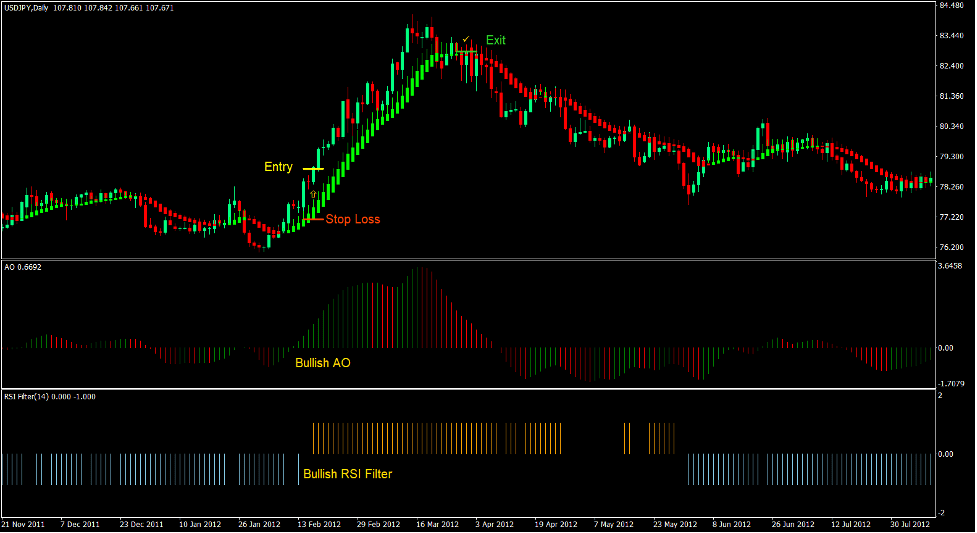This screenshot has width=977, height=533.
Task: Click the 30 Jul 2012 date label
Action: (908, 524)
